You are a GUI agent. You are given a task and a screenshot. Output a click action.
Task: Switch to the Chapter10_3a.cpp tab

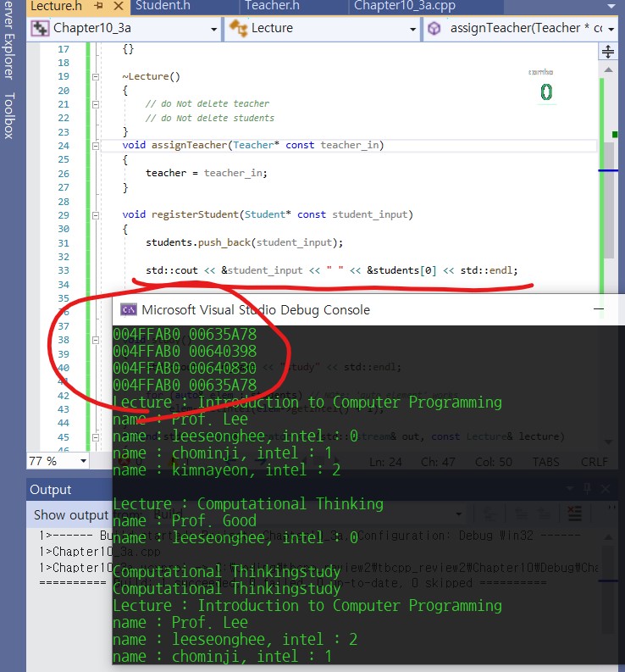[x=404, y=6]
